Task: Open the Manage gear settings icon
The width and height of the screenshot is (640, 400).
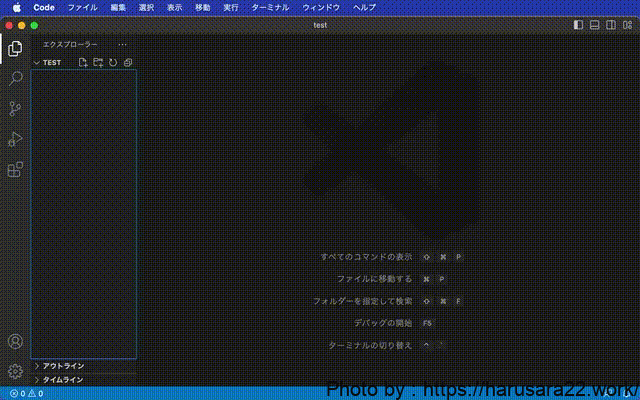Action: [x=15, y=371]
